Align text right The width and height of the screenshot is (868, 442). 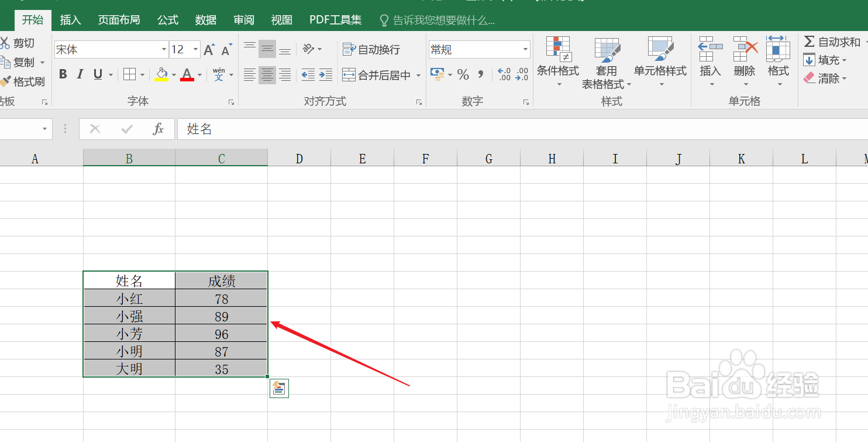click(x=285, y=74)
